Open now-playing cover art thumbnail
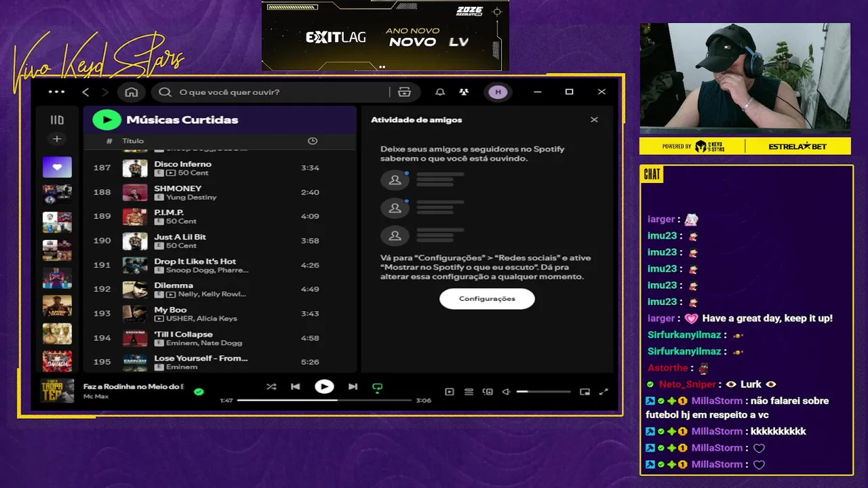The height and width of the screenshot is (488, 868). [57, 390]
